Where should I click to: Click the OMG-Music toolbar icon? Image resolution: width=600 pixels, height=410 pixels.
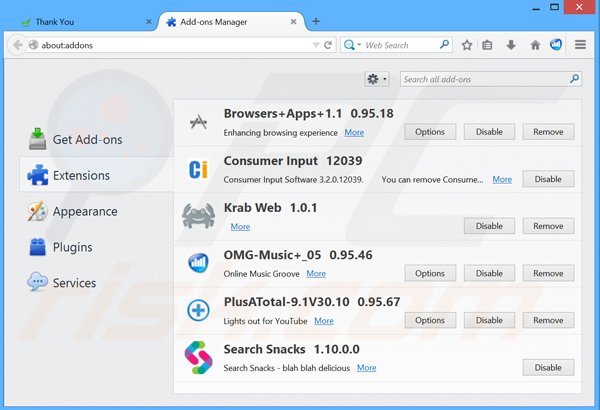(x=556, y=45)
